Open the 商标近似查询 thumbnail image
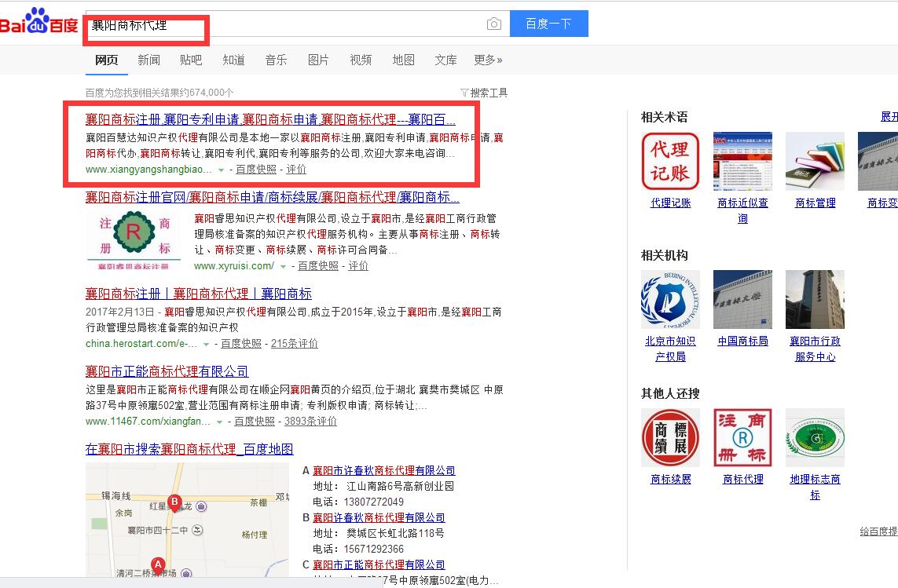 click(x=742, y=161)
